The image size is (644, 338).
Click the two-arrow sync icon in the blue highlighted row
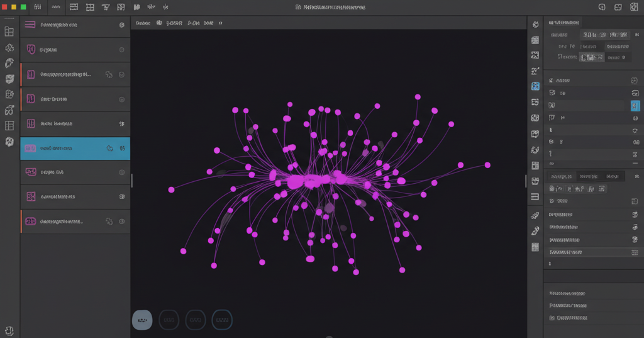[x=109, y=149]
